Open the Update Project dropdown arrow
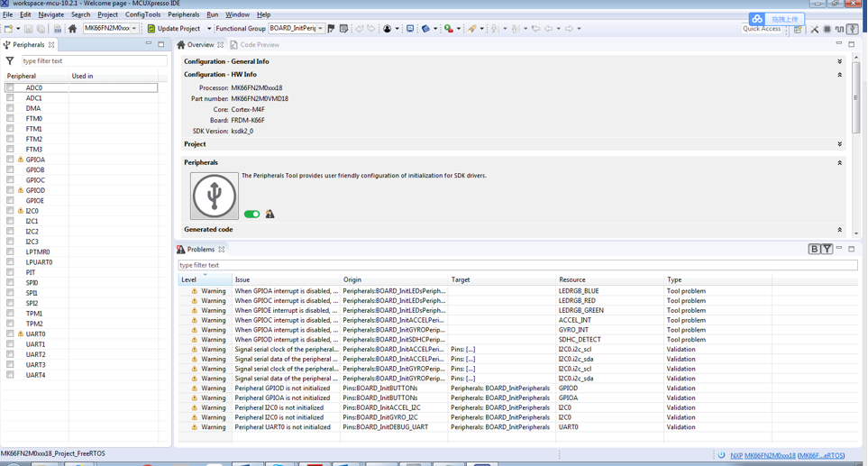Image resolution: width=868 pixels, height=466 pixels. coord(209,29)
